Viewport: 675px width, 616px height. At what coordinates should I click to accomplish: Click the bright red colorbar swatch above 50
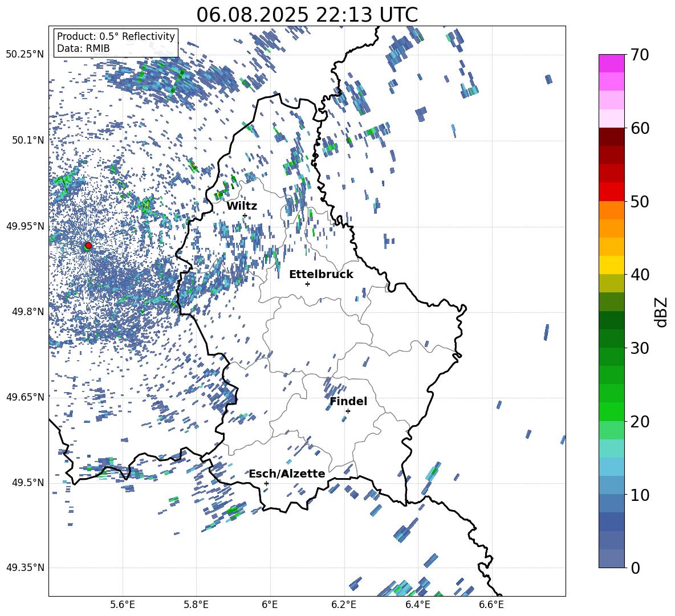(x=611, y=191)
